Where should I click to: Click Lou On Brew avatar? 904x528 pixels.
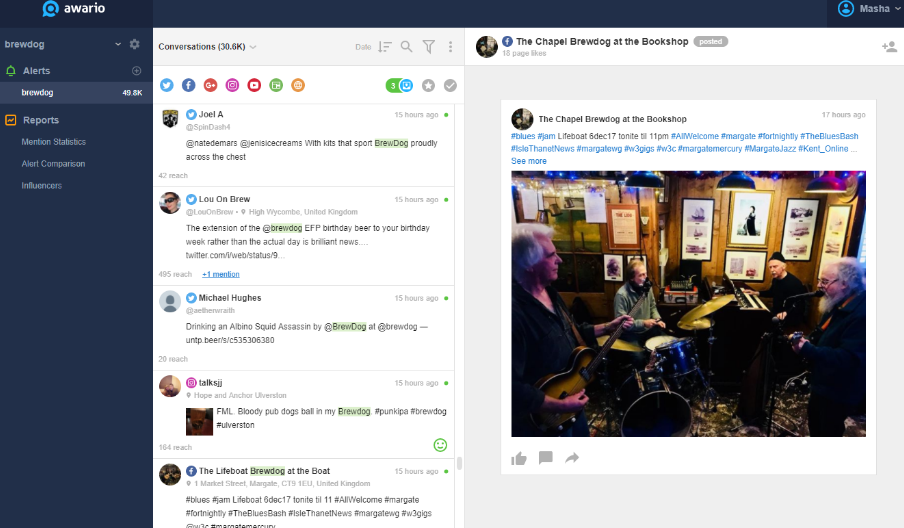point(170,203)
